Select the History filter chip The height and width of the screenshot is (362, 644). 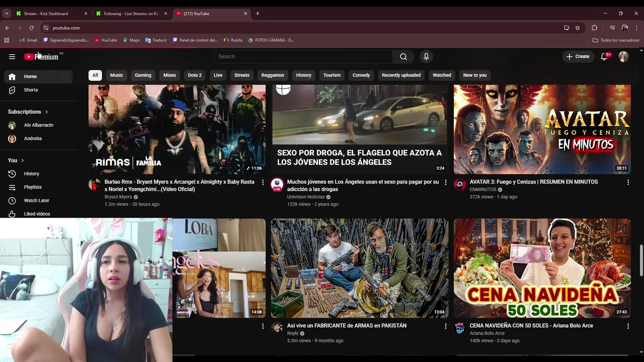303,75
